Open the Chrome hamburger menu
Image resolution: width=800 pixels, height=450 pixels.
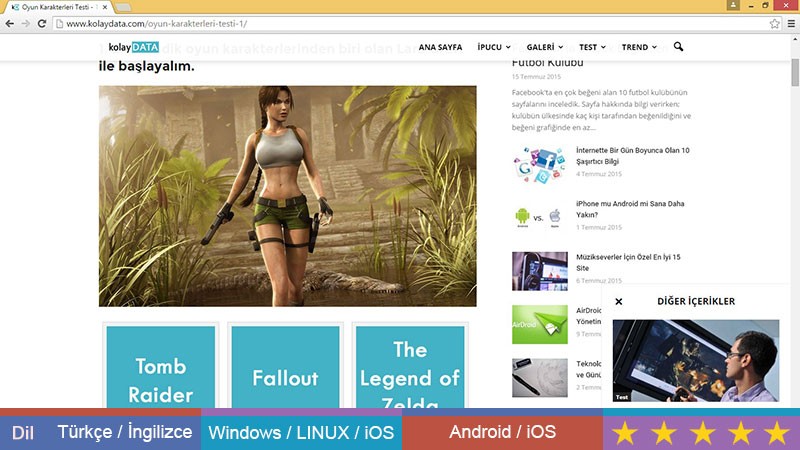click(x=791, y=23)
